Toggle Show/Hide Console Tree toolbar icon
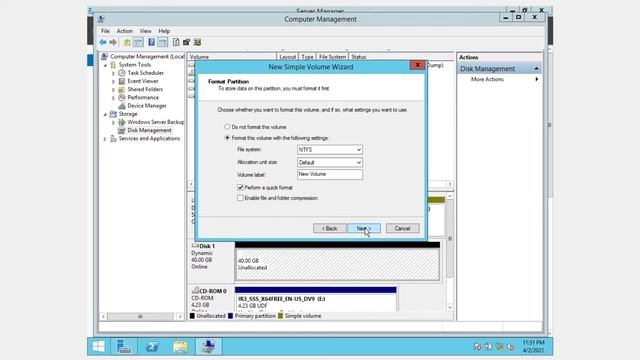640x360 pixels. (138, 42)
